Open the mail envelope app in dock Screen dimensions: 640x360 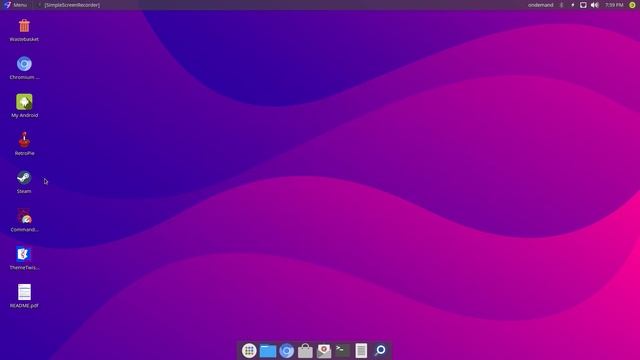pyautogui.click(x=324, y=351)
